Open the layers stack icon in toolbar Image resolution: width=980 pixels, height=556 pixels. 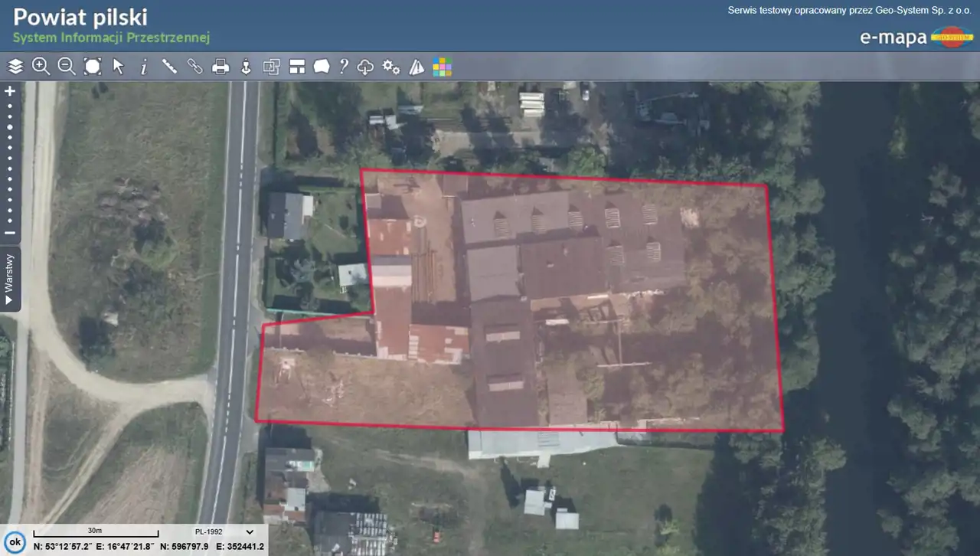point(15,67)
